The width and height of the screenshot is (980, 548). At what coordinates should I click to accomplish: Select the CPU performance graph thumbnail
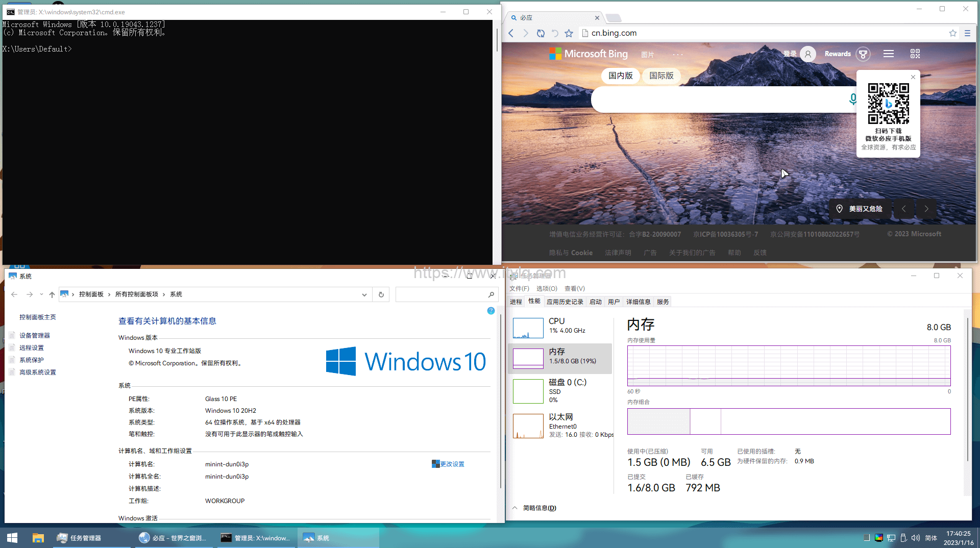click(x=528, y=328)
